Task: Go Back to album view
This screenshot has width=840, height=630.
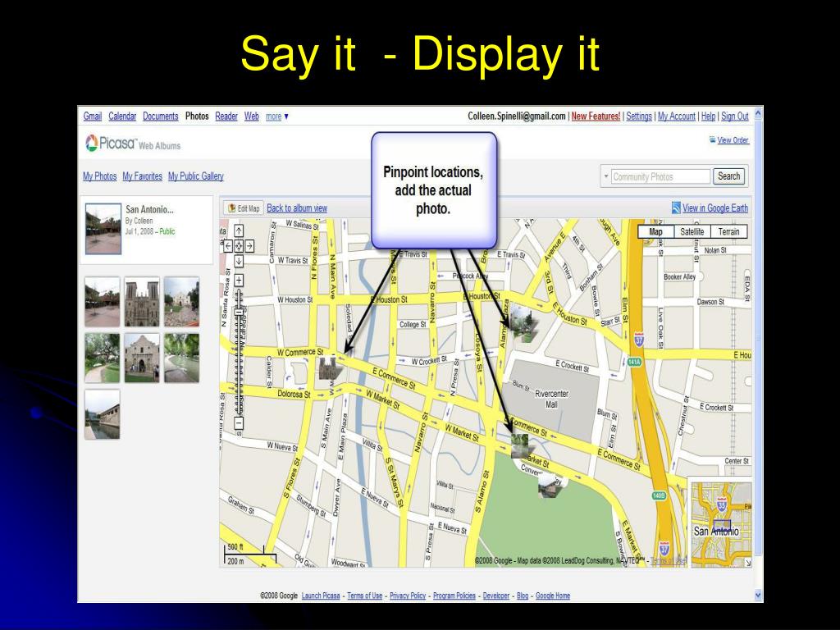Action: 297,208
